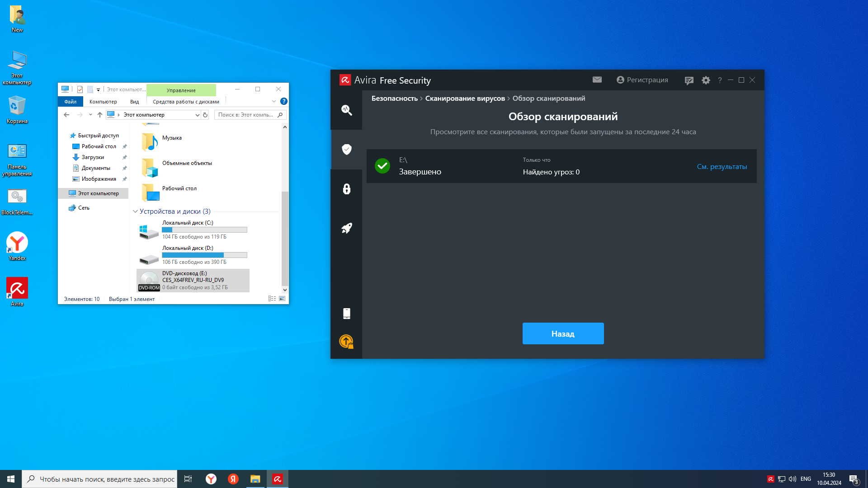Switch Explorer to large thumbnails view

click(282, 299)
